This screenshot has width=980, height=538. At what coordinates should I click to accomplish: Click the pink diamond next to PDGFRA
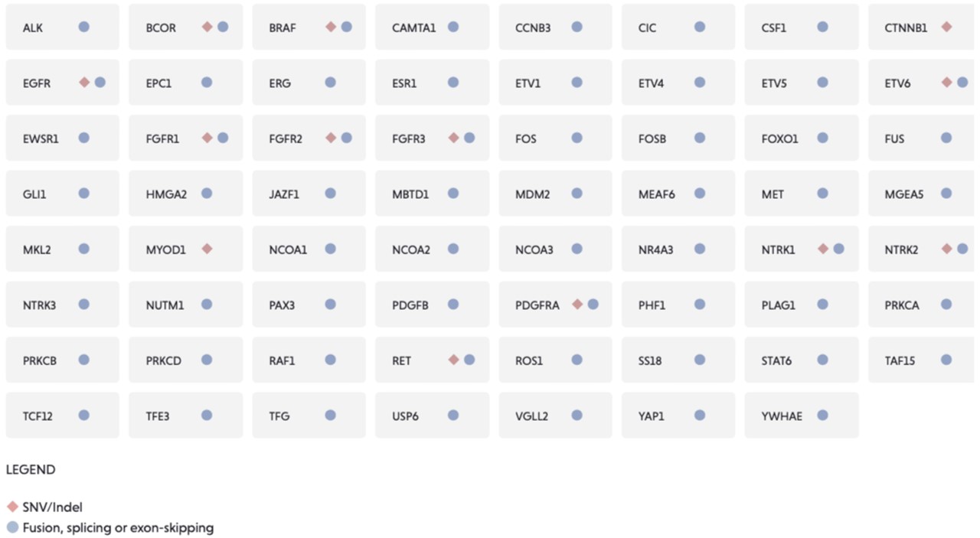pyautogui.click(x=577, y=304)
